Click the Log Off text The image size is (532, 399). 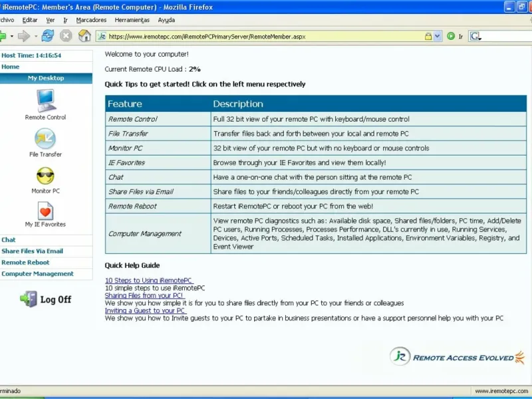point(56,300)
